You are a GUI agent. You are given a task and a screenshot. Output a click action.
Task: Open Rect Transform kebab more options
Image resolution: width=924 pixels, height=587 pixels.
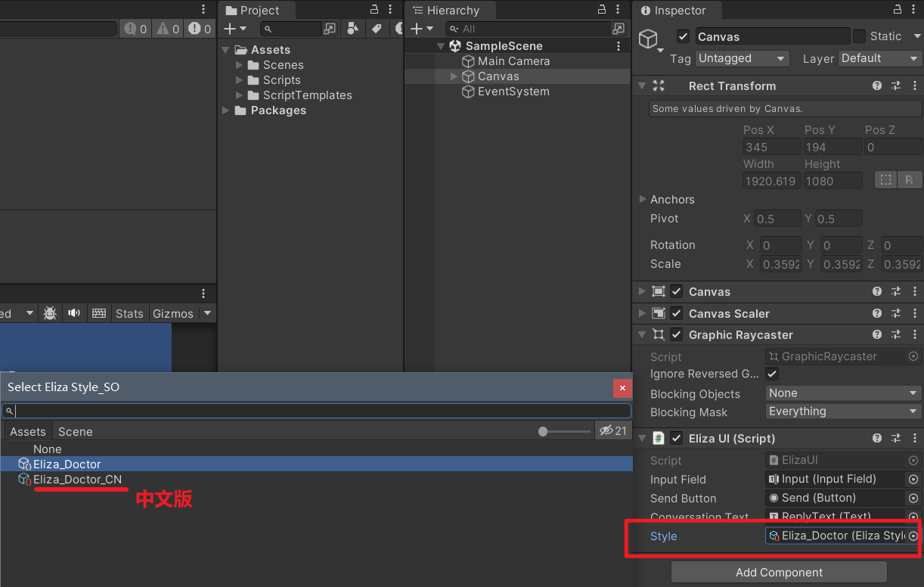(x=914, y=86)
